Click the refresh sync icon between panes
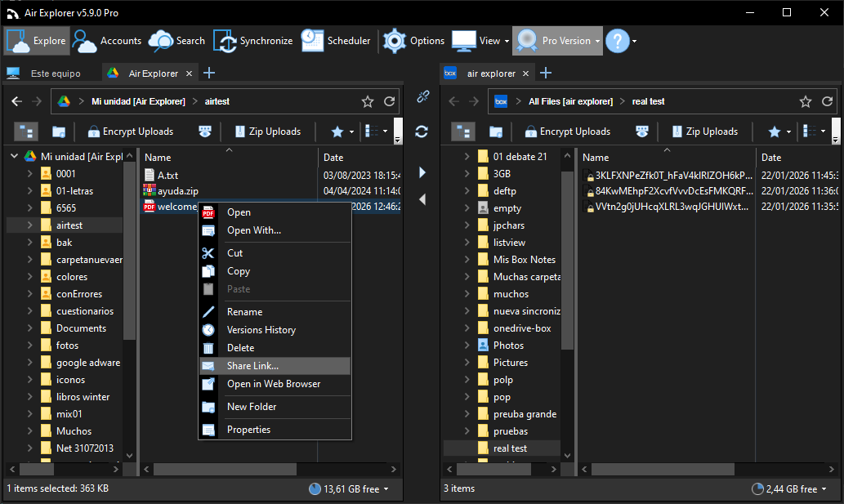This screenshot has width=844, height=504. [x=422, y=130]
